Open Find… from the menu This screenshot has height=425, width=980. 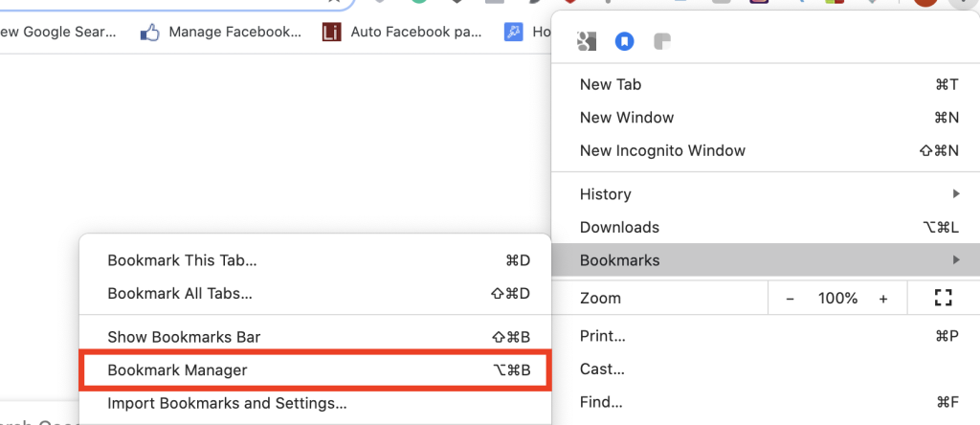[x=766, y=402]
